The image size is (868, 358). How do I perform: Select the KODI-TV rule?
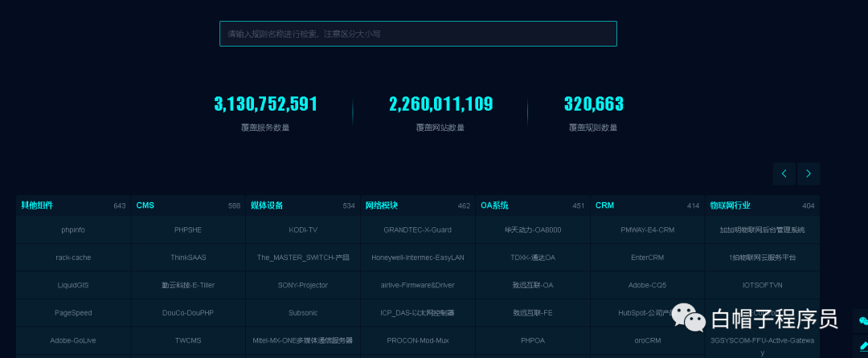pyautogui.click(x=303, y=230)
